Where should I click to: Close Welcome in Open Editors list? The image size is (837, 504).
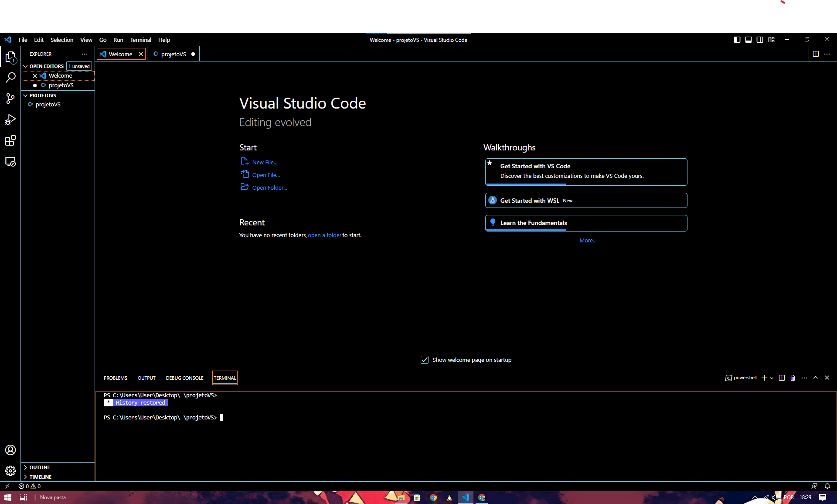35,76
